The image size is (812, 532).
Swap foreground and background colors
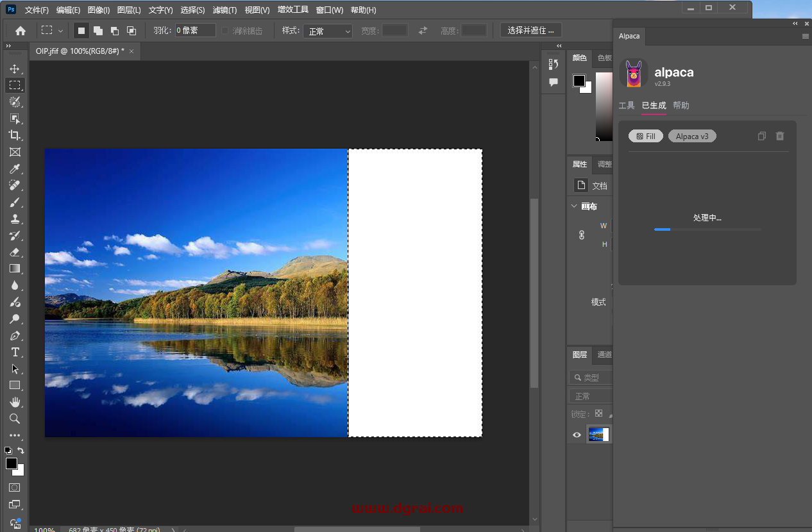coord(21,451)
